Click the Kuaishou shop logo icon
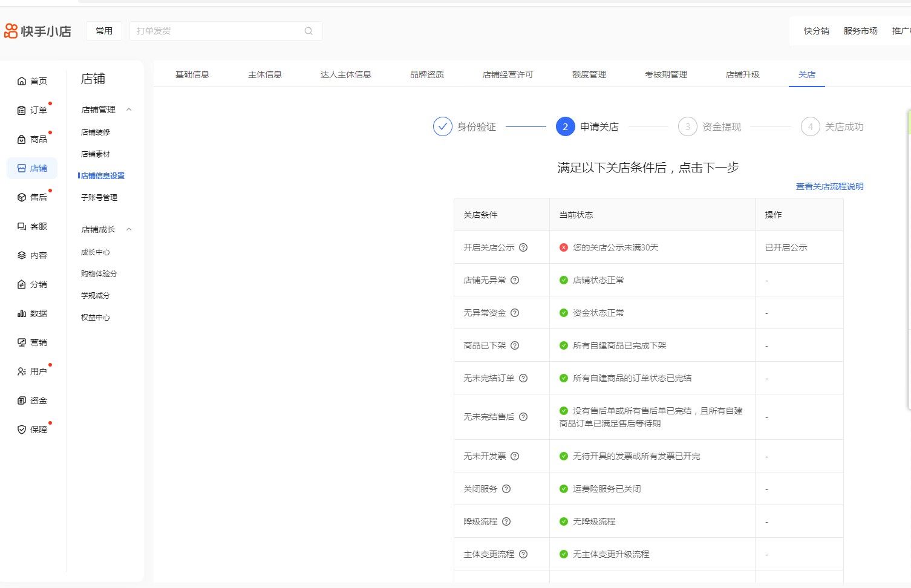911x588 pixels. pyautogui.click(x=11, y=31)
